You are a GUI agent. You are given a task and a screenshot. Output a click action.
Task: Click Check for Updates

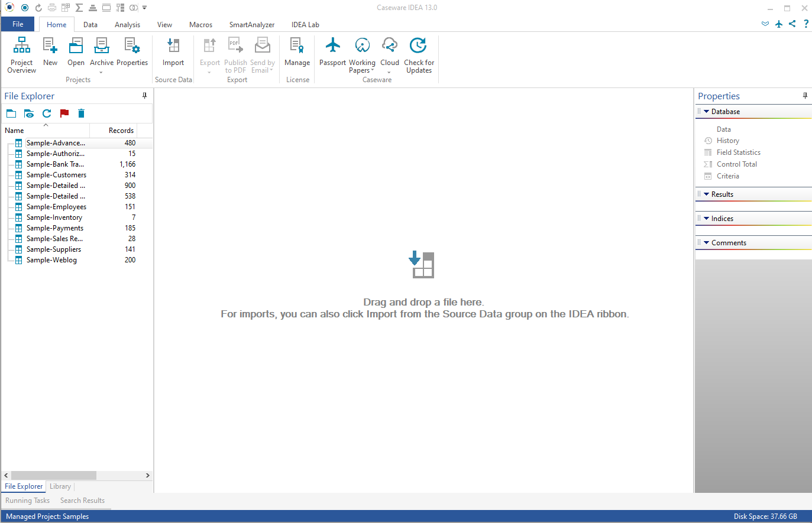(419, 55)
